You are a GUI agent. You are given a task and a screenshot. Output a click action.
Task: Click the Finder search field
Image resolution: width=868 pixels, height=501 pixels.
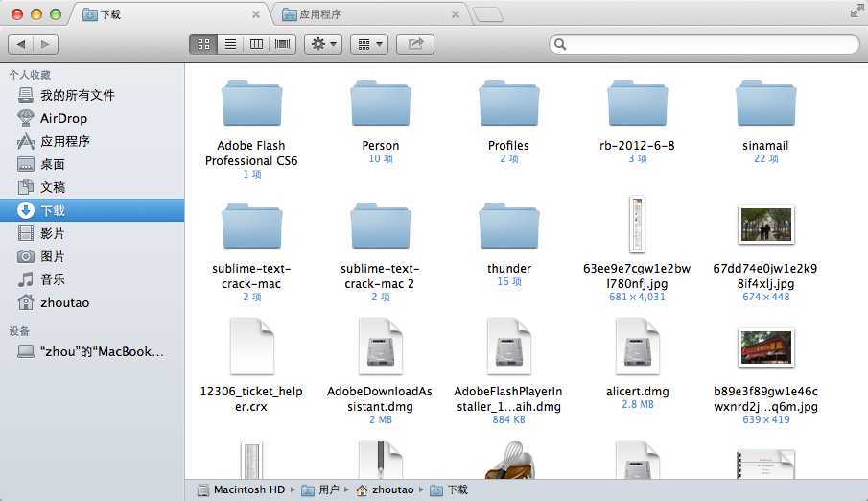click(x=704, y=44)
